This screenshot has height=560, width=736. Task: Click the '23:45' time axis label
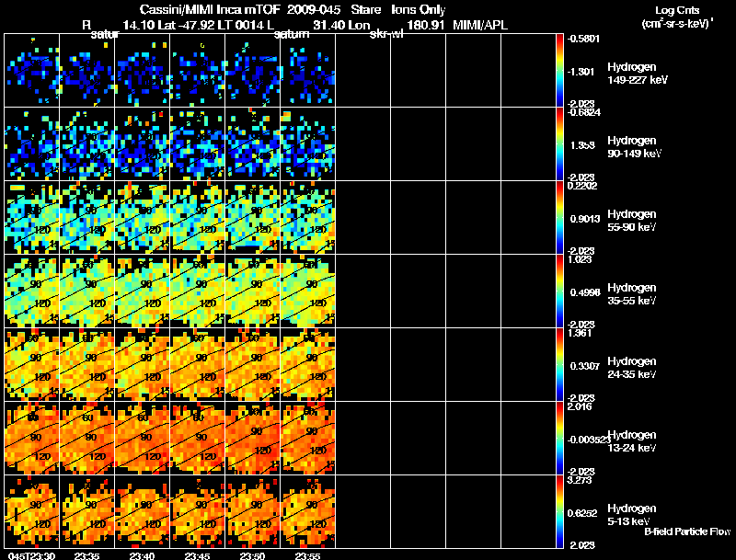[x=197, y=556]
